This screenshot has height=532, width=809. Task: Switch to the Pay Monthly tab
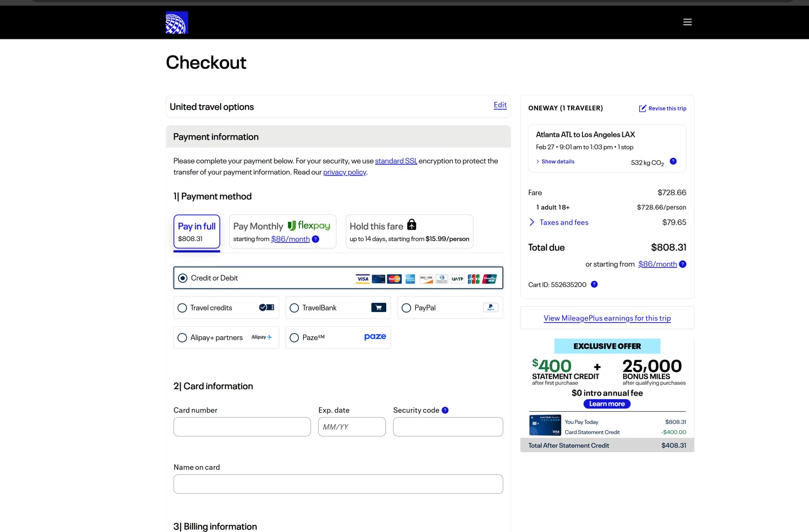tap(283, 232)
